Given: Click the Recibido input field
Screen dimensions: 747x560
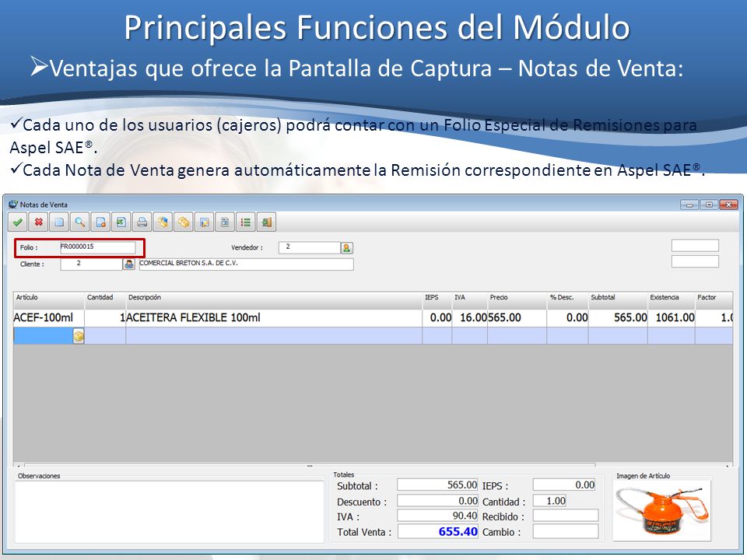Looking at the screenshot, I should 566,516.
